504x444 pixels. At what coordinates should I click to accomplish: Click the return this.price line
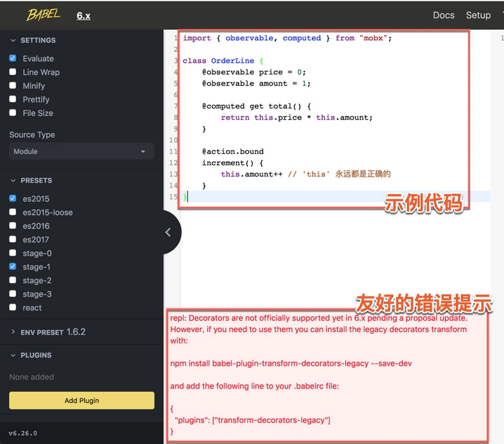click(x=297, y=118)
